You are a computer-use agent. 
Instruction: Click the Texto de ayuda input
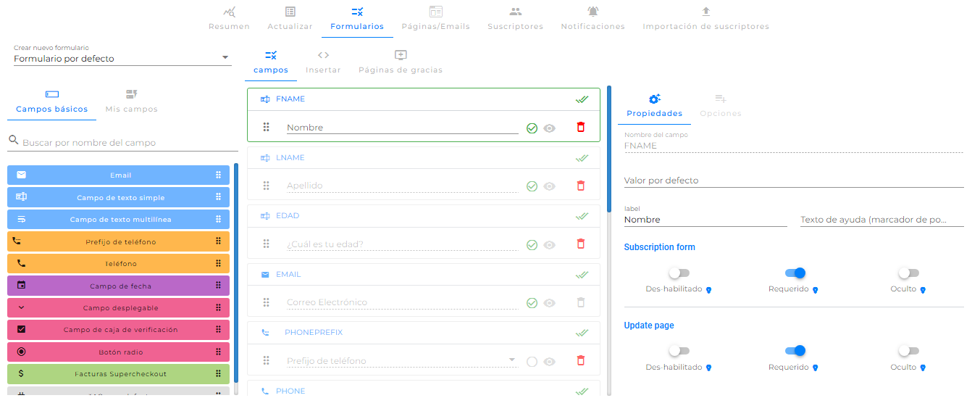[882, 220]
